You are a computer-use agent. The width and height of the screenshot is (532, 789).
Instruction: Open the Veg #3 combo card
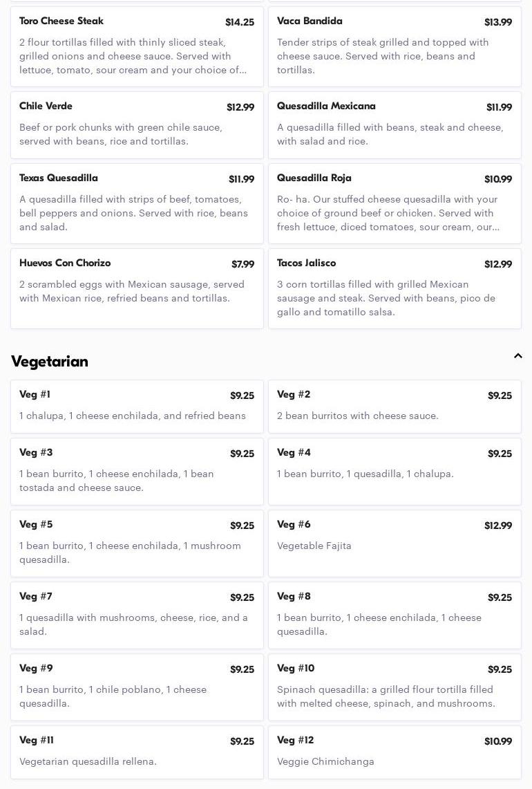click(x=137, y=471)
